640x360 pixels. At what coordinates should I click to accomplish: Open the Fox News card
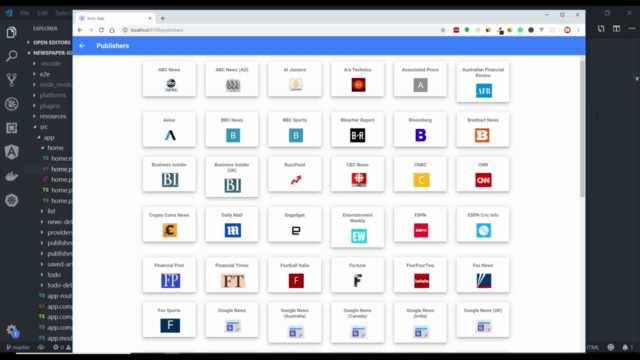click(x=483, y=275)
